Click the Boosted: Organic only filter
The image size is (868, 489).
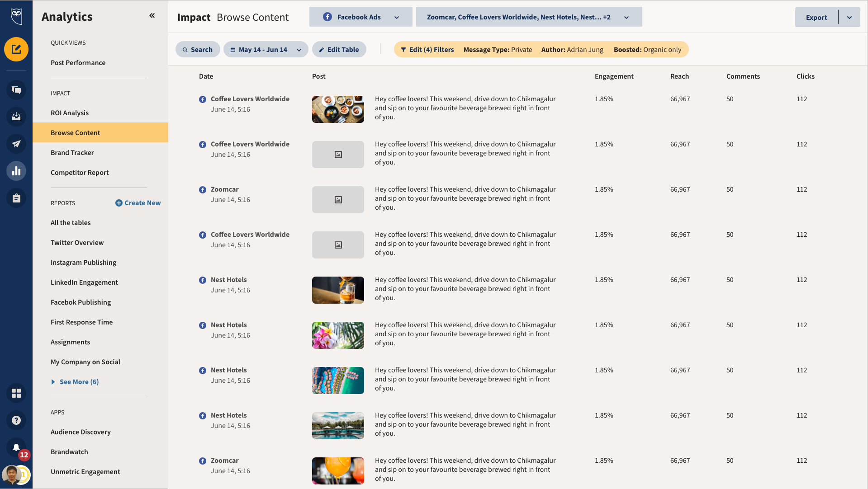coord(647,50)
